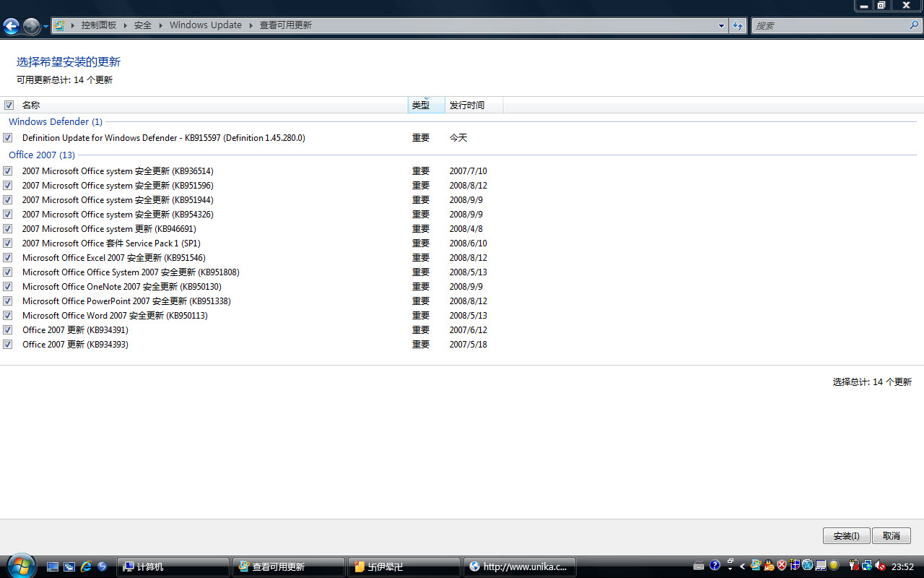This screenshot has width=924, height=578.
Task: Click the round blue globe tray icon
Action: [808, 566]
